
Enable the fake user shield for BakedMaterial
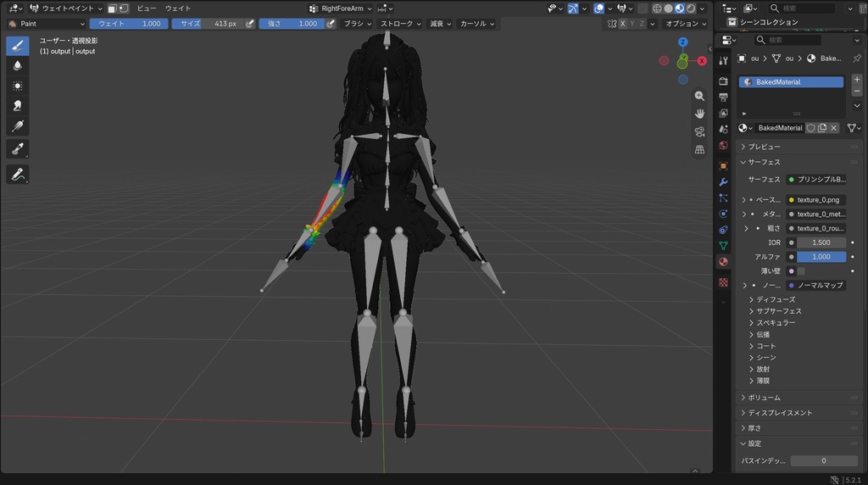[810, 128]
